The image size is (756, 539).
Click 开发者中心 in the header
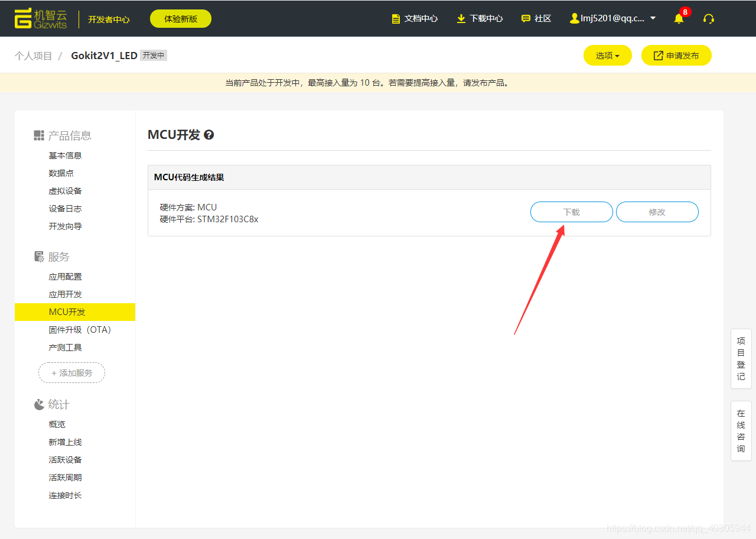point(109,19)
